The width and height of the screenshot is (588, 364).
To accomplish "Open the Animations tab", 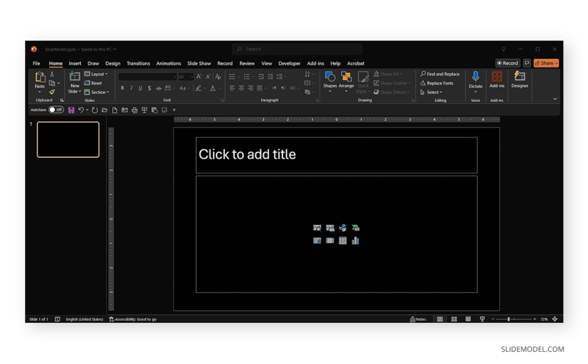I will coord(168,63).
